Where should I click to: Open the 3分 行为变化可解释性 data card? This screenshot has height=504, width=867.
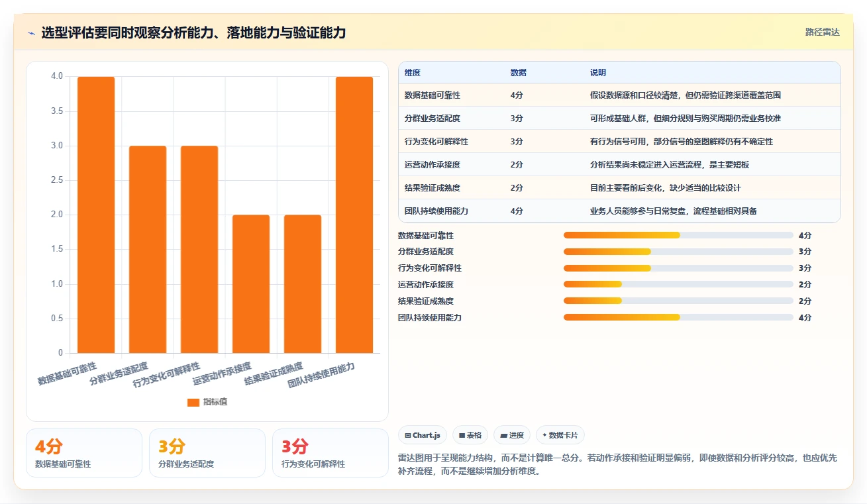click(x=331, y=453)
